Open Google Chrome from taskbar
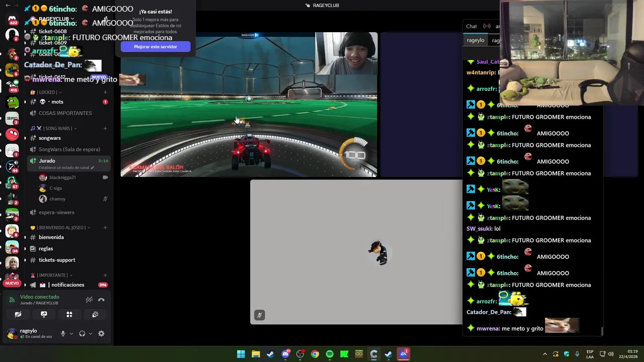 pos(315,354)
